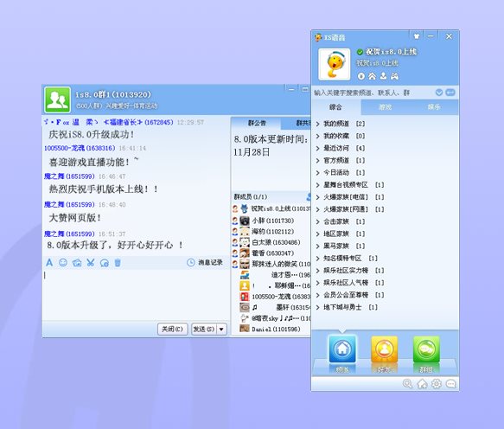
Task: Minimize the group chat window
Action: [x=291, y=89]
